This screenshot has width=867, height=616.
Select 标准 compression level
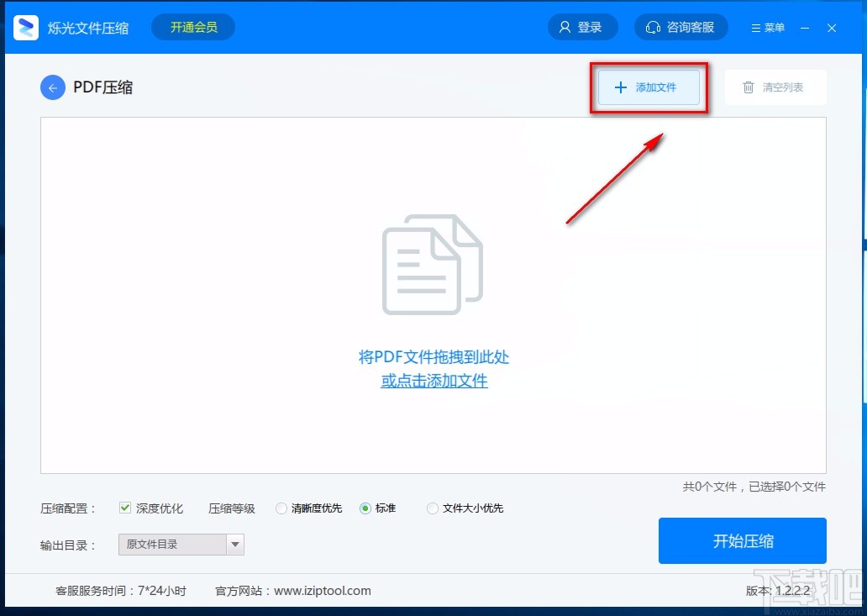[365, 508]
